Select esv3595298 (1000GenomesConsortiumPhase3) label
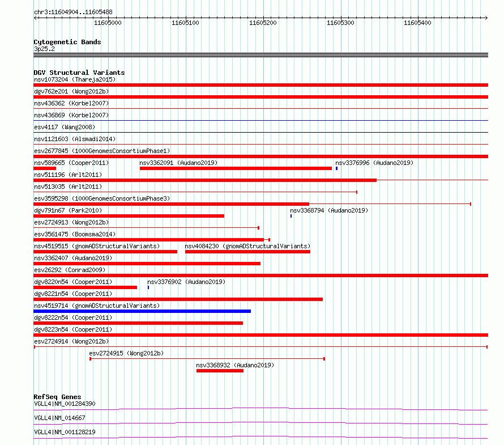This screenshot has height=445, width=504. (x=102, y=198)
